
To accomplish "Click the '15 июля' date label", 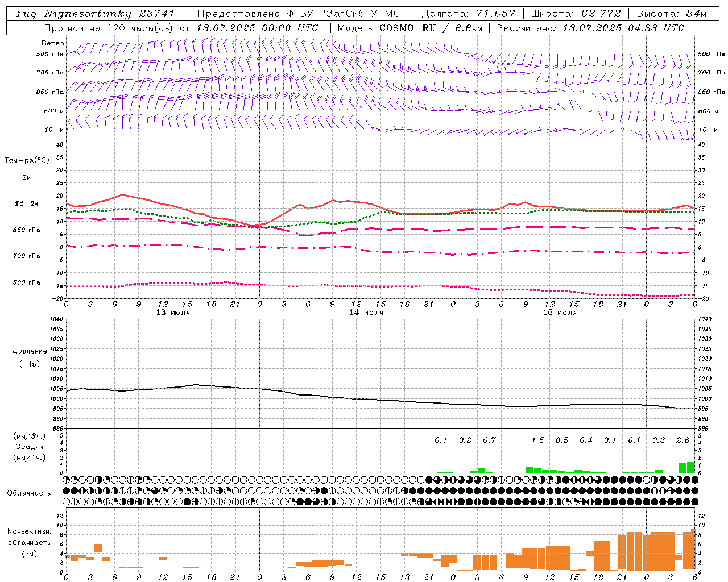I will pos(560,313).
